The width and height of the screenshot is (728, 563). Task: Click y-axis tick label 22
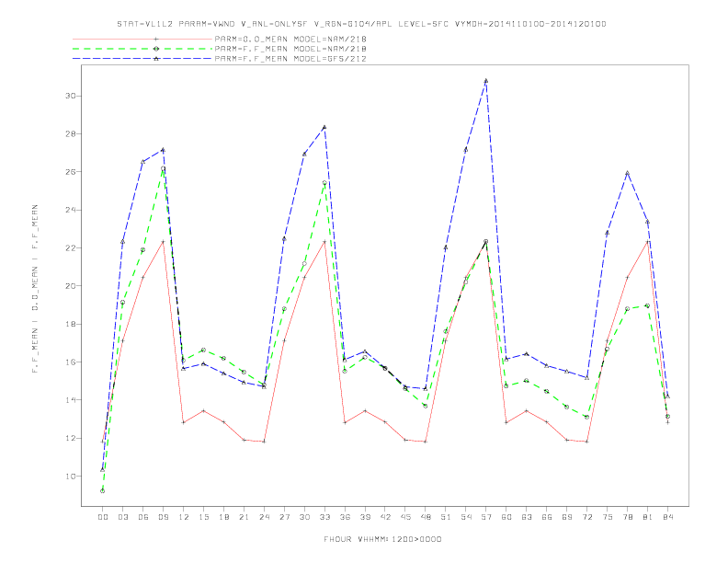(71, 247)
